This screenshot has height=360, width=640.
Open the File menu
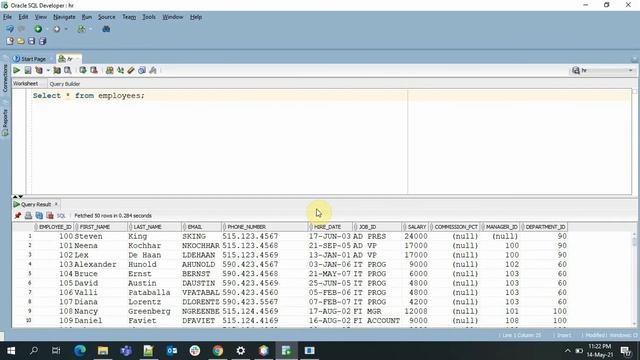7,17
